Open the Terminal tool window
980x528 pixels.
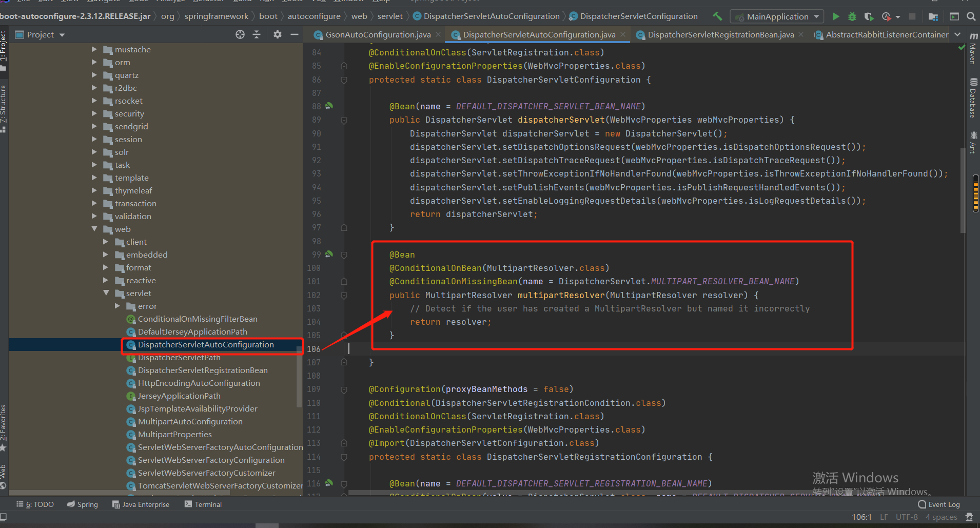[203, 504]
